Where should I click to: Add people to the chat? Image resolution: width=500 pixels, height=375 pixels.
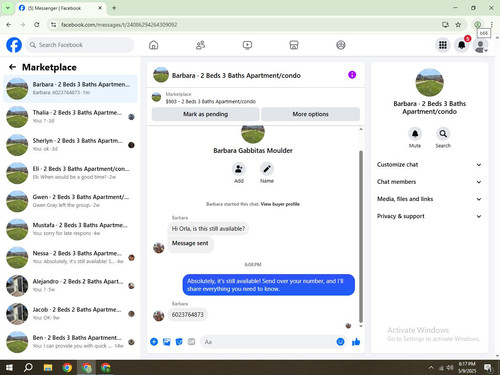click(x=239, y=169)
